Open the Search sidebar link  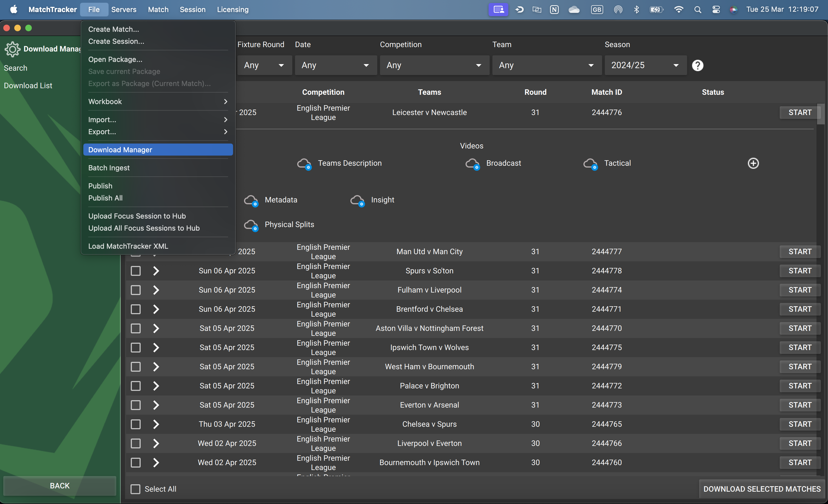15,68
